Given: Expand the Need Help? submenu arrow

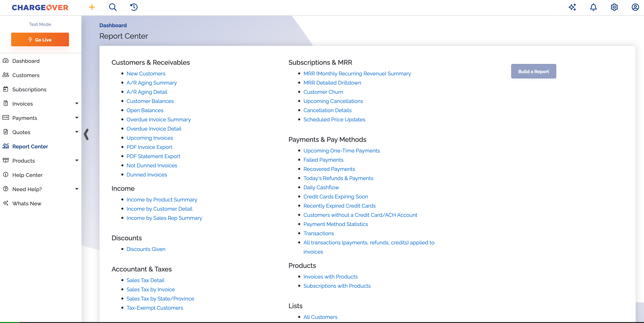Looking at the screenshot, I should click(x=77, y=189).
